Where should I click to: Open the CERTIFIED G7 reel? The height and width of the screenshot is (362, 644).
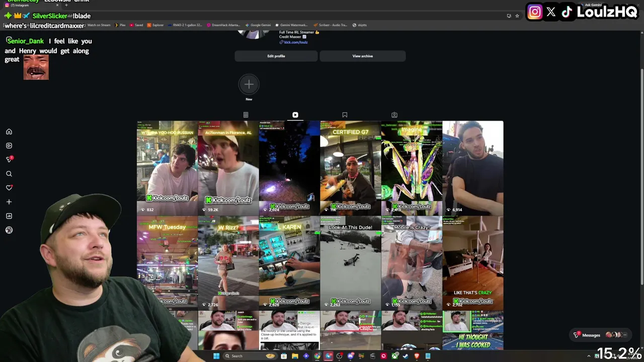click(x=351, y=167)
